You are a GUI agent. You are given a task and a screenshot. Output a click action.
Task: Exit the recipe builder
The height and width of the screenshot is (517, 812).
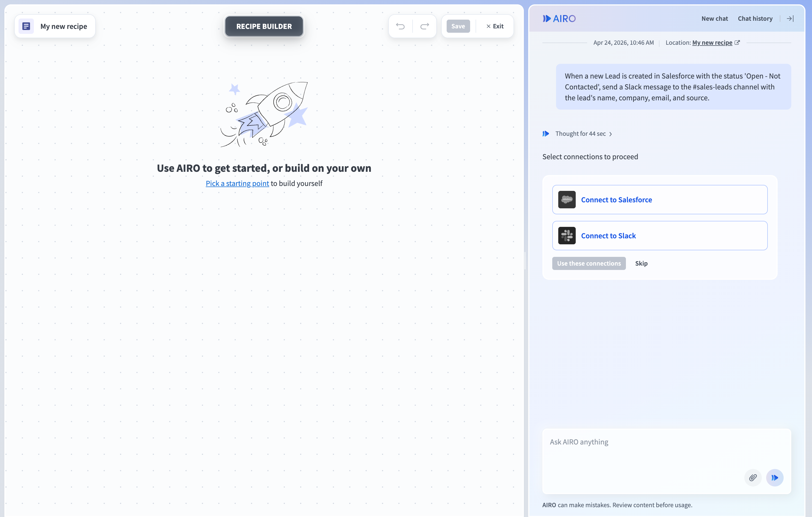[x=495, y=26]
